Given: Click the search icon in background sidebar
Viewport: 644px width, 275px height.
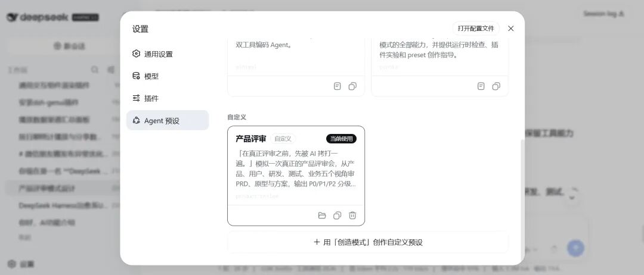Looking at the screenshot, I should (95, 70).
